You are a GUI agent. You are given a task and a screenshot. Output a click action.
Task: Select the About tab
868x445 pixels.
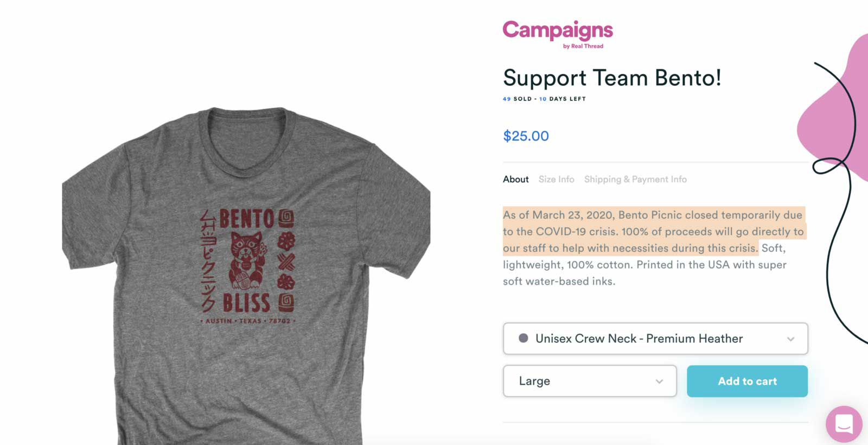tap(515, 179)
